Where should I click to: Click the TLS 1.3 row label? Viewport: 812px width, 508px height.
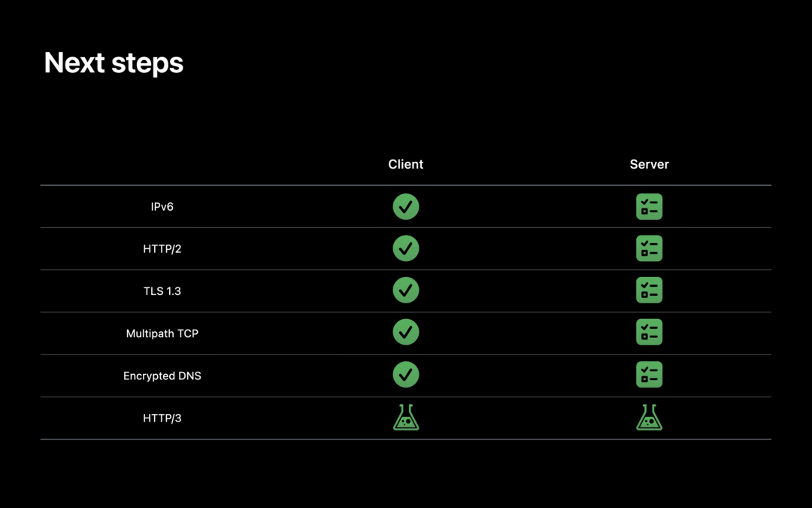click(x=162, y=291)
